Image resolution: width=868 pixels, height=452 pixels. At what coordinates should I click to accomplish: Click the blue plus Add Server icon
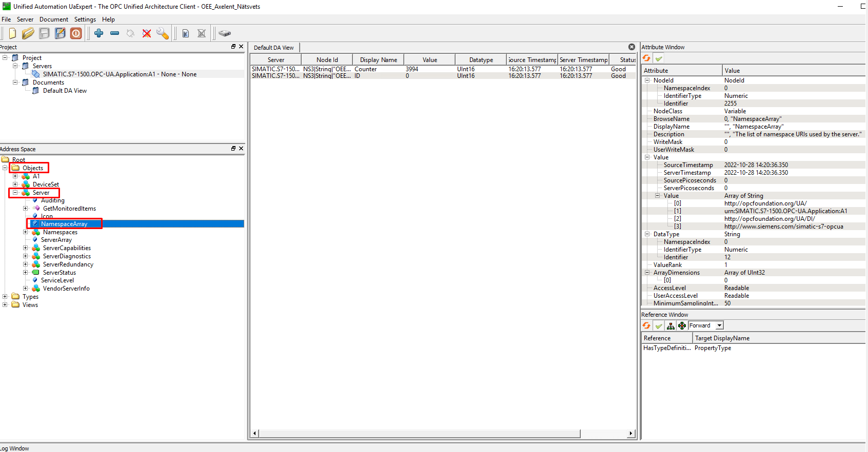tap(99, 33)
